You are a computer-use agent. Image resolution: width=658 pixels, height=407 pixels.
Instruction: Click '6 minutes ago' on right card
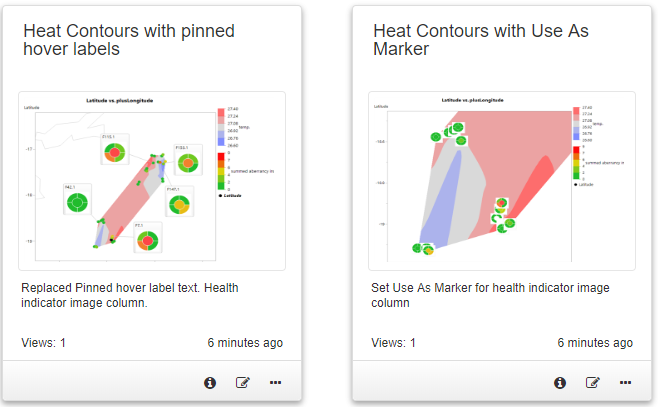point(595,343)
